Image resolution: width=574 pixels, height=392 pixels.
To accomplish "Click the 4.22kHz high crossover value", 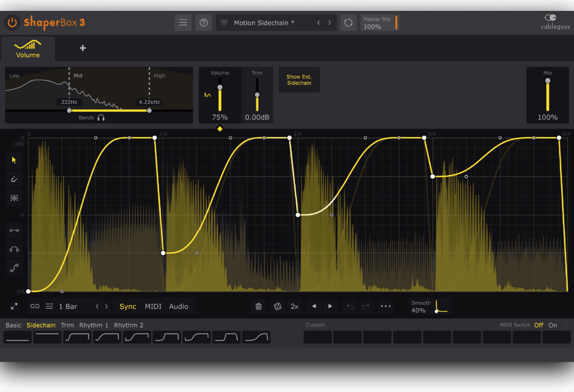I will (x=149, y=102).
